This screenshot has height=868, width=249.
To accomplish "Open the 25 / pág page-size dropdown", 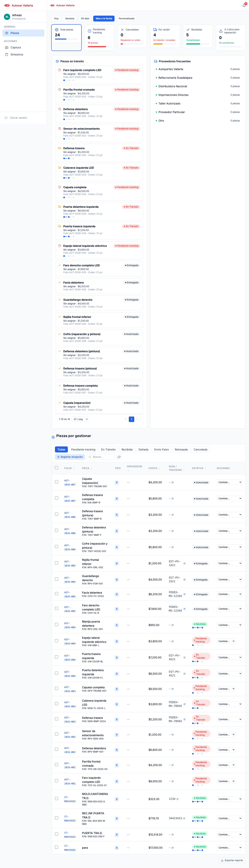I will tap(80, 419).
